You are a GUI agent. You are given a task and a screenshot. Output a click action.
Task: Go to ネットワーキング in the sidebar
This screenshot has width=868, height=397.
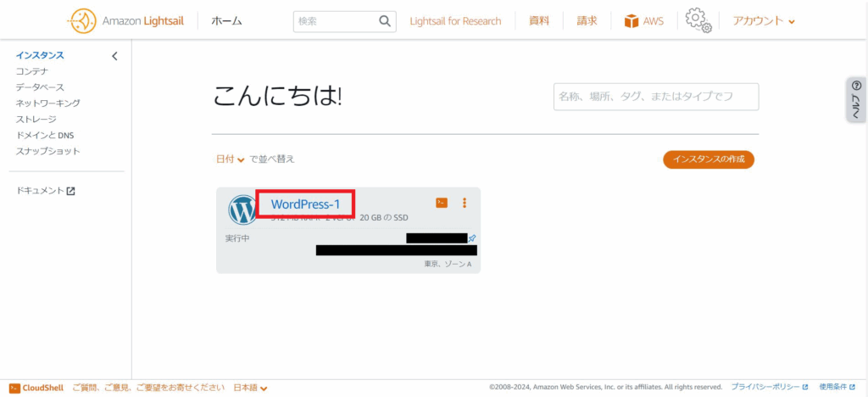click(x=47, y=103)
